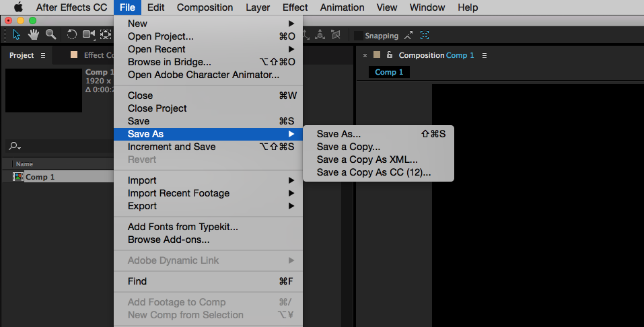
Task: Expand the Open Recent submenu arrow
Action: pos(291,49)
